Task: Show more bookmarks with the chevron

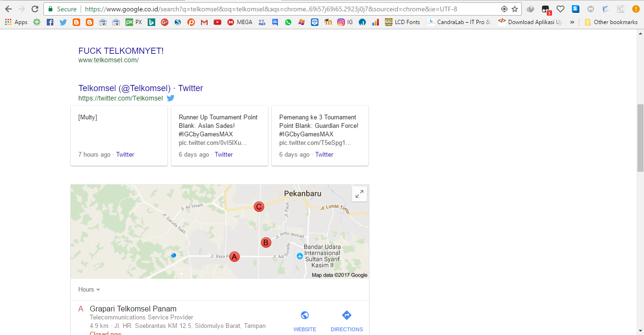Action: tap(572, 22)
